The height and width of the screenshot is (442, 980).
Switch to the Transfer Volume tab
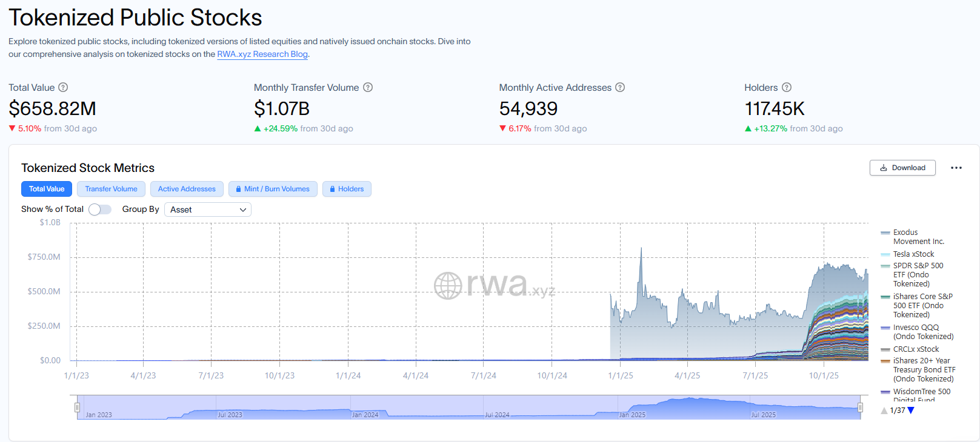coord(111,189)
